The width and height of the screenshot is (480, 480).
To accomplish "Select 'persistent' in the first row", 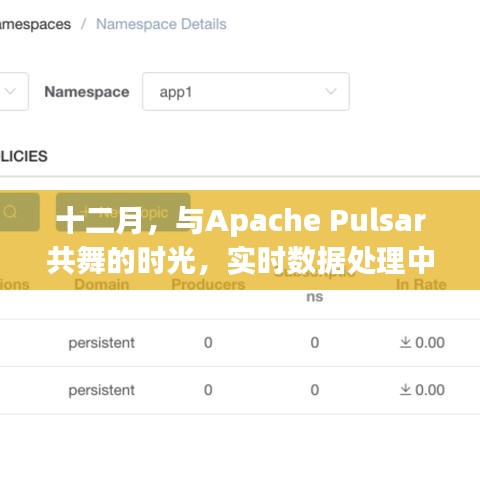I will click(x=102, y=343).
